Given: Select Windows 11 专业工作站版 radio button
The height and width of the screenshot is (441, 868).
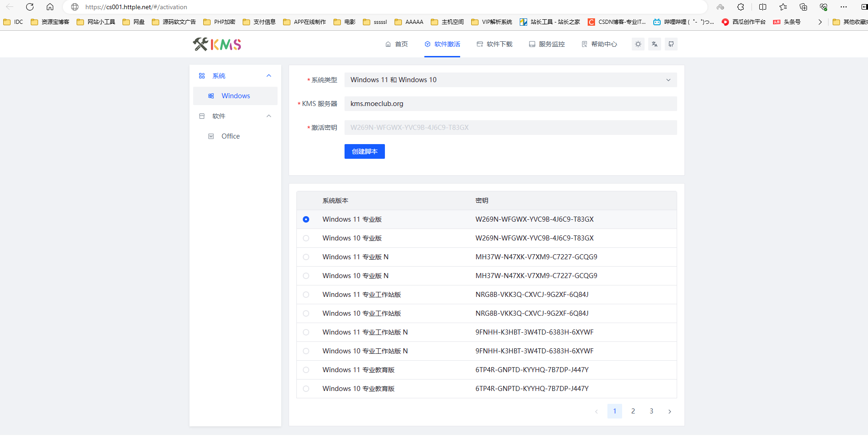Looking at the screenshot, I should (306, 295).
